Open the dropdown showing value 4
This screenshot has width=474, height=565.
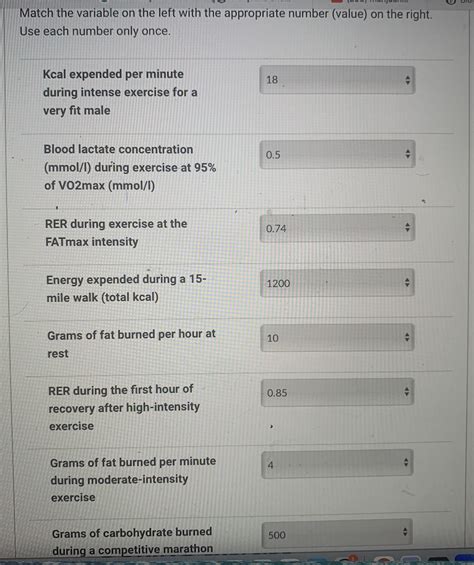(337, 464)
